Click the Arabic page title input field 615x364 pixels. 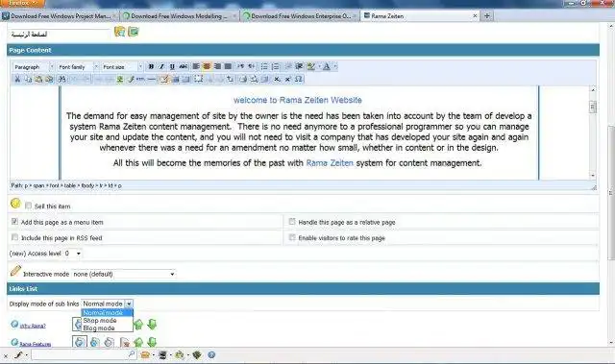click(59, 34)
